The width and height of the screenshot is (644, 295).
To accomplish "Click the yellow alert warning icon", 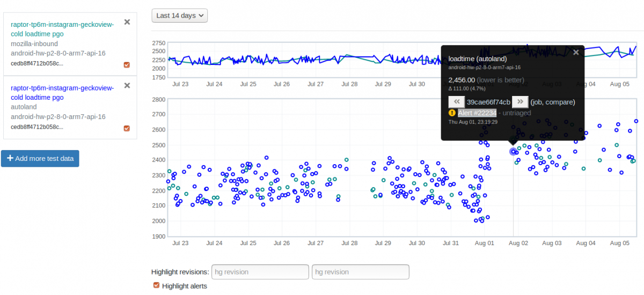I will point(452,113).
